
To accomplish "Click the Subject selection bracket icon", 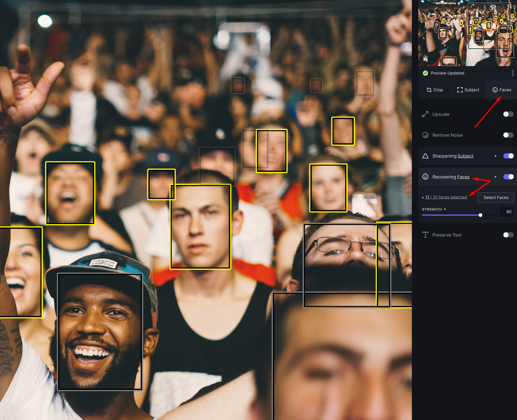I will coord(460,90).
